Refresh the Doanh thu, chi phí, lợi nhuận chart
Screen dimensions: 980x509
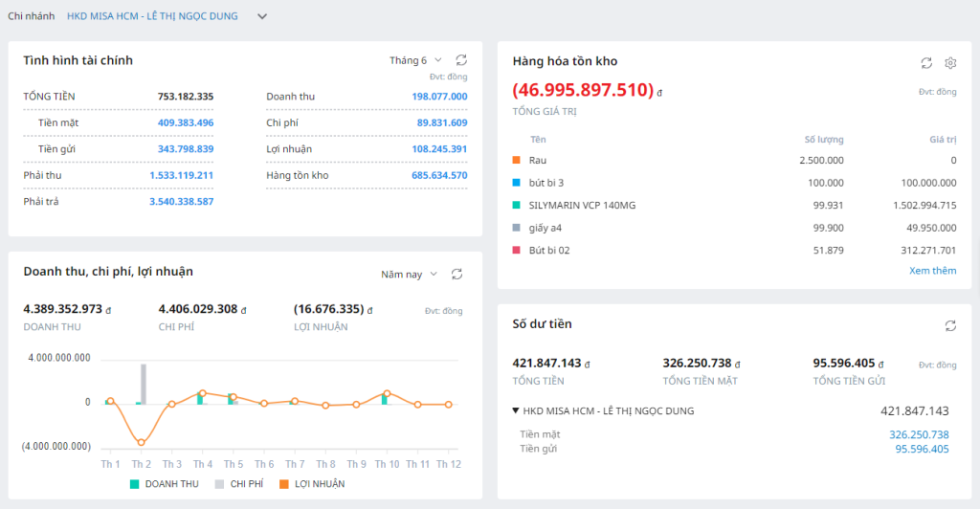tap(457, 275)
